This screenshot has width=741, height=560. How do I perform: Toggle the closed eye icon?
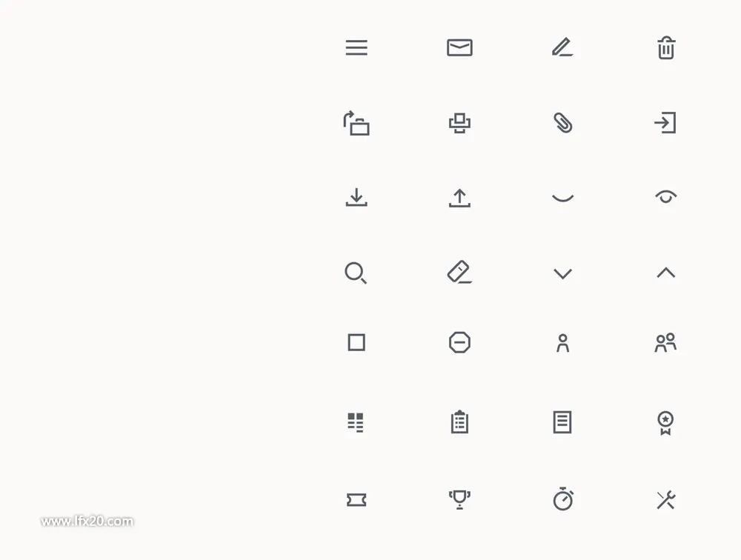click(x=563, y=198)
